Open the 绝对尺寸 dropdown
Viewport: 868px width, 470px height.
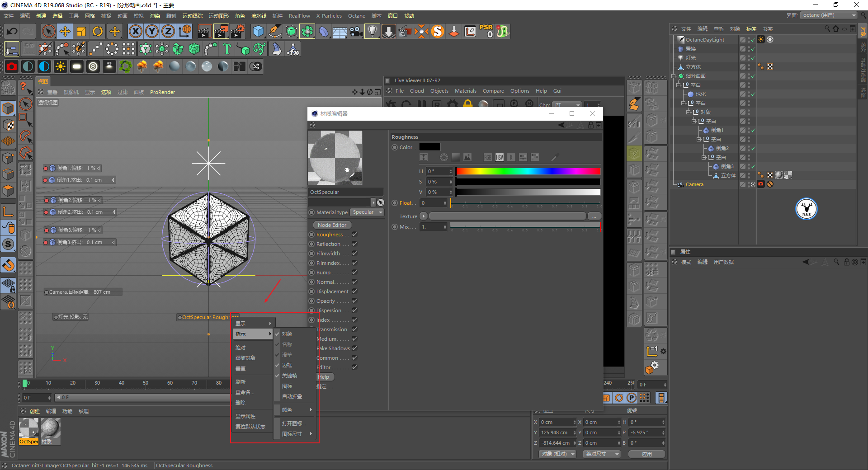[602, 454]
